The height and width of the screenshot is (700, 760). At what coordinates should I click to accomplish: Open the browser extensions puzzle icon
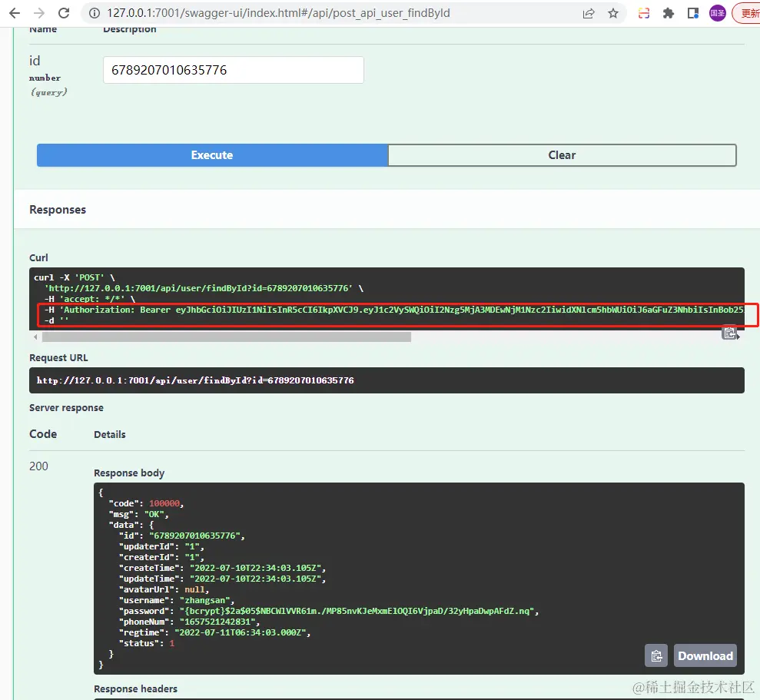pos(669,13)
